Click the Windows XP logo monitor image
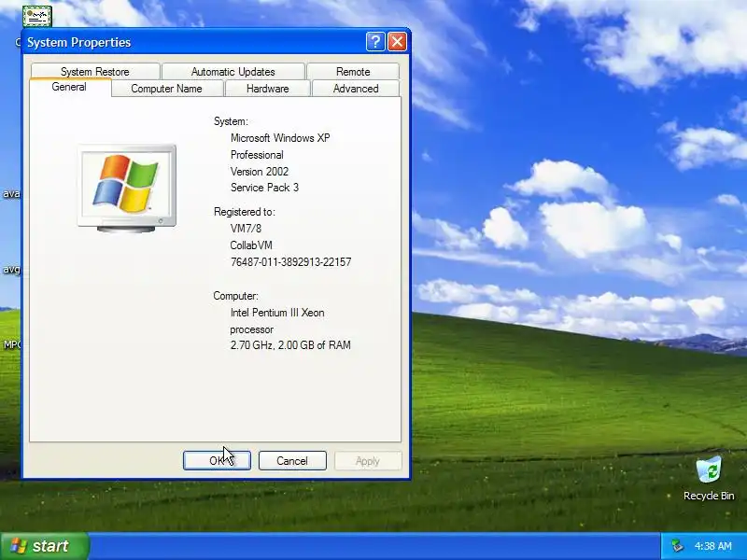The height and width of the screenshot is (560, 747). [127, 189]
